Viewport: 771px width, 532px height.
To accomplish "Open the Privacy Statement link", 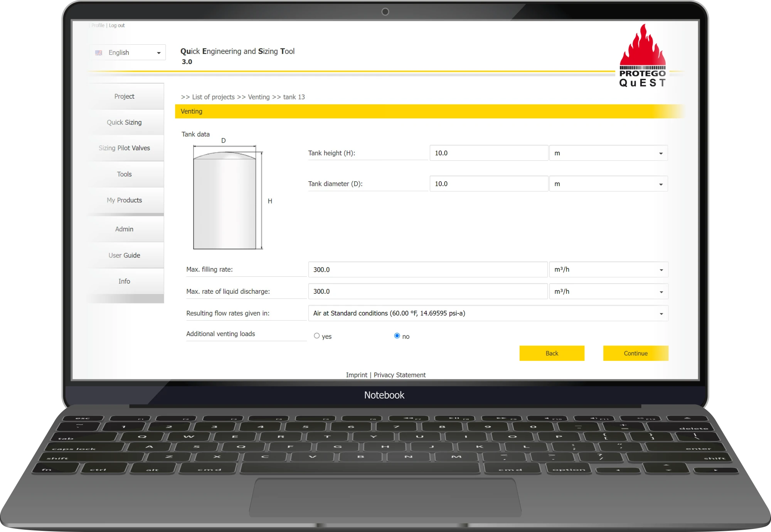I will tap(399, 375).
